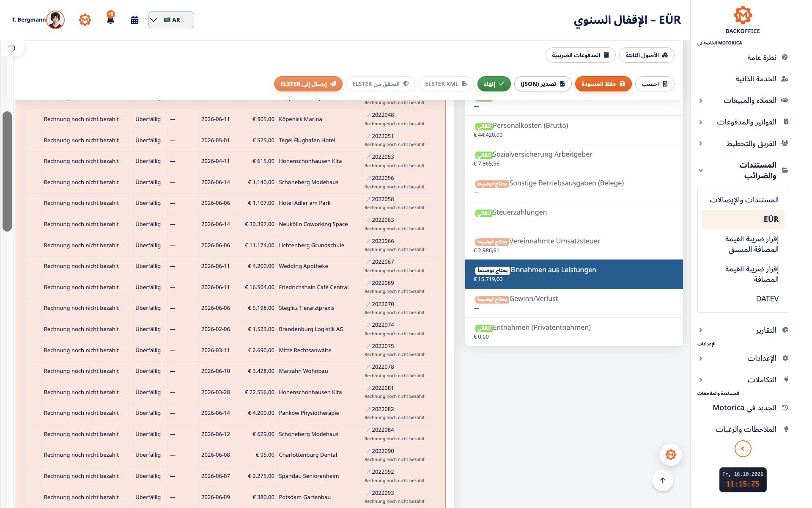Open the المدفوعات الضريبية tax payments button
Image resolution: width=812 pixels, height=508 pixels.
click(580, 55)
